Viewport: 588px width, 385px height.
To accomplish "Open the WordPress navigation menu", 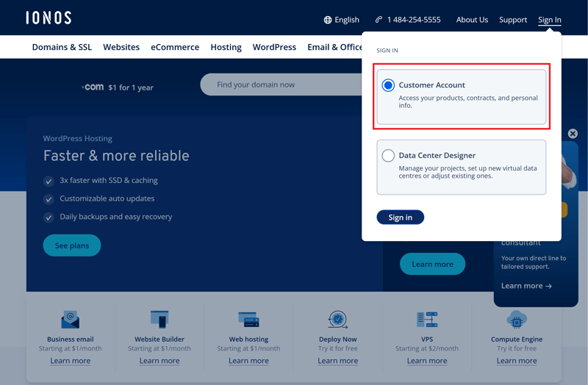I will (274, 47).
